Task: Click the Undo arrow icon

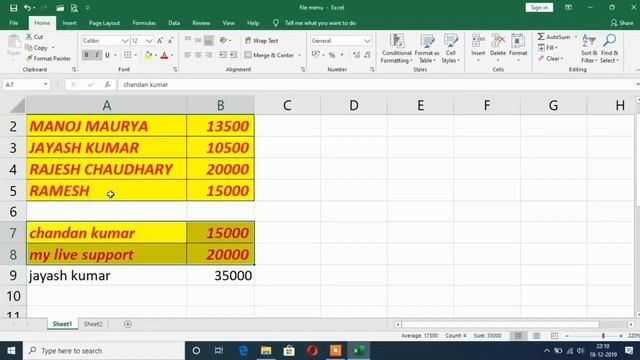Action: pos(27,8)
